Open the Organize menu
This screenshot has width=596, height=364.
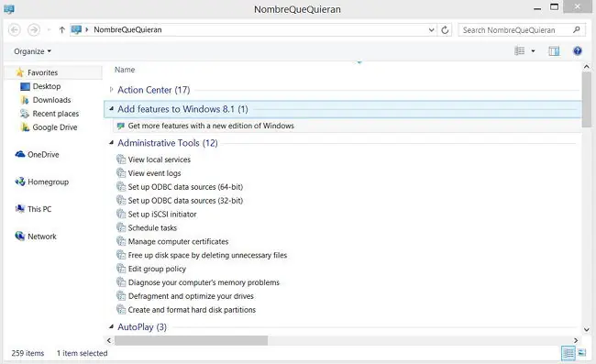point(32,51)
